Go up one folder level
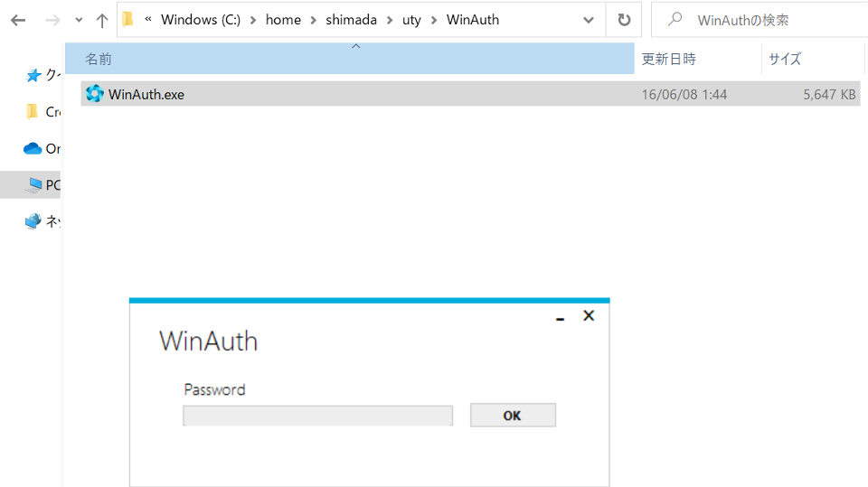 [x=102, y=21]
